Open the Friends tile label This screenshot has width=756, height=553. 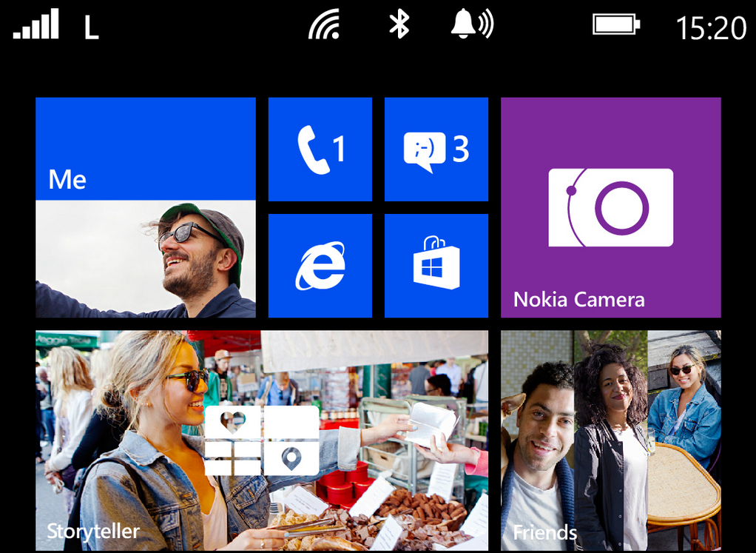[x=544, y=532]
